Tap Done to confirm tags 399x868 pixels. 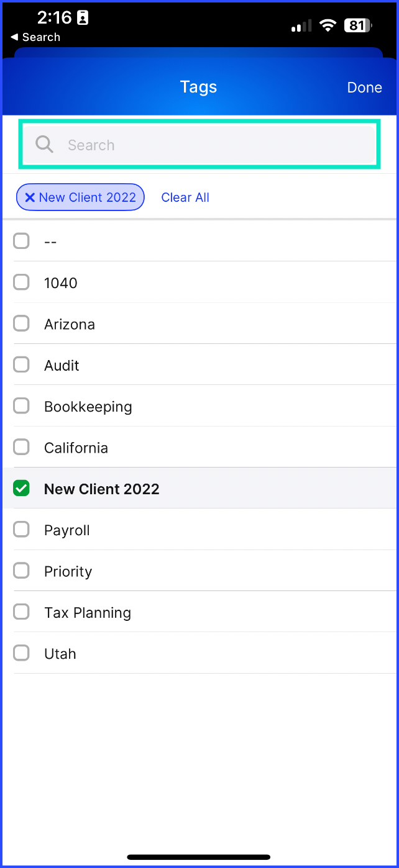tap(364, 88)
